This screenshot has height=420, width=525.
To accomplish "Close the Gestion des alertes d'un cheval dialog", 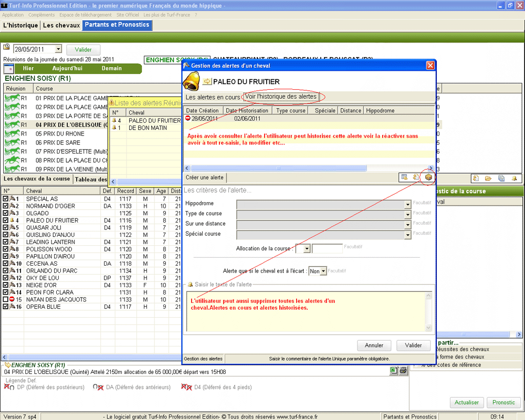I will pyautogui.click(x=430, y=65).
